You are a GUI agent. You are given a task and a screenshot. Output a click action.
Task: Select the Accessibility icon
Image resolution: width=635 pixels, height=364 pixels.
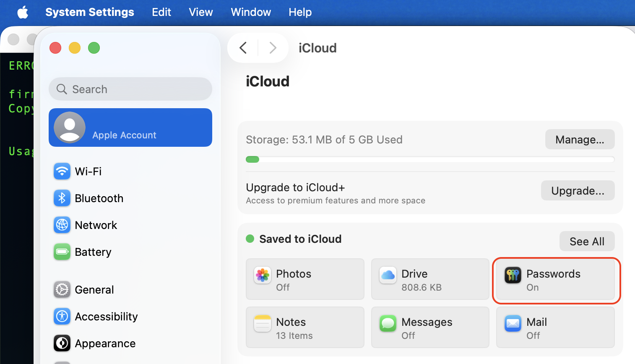(x=62, y=316)
